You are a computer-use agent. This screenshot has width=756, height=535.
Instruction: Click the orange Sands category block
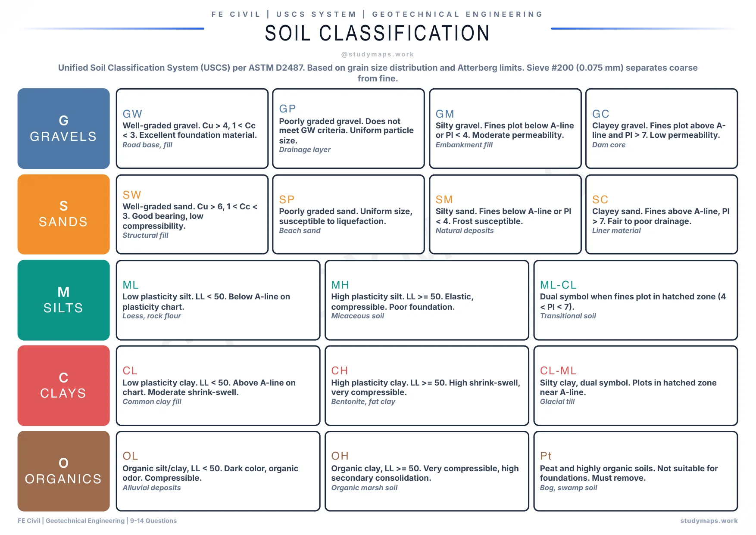(63, 214)
